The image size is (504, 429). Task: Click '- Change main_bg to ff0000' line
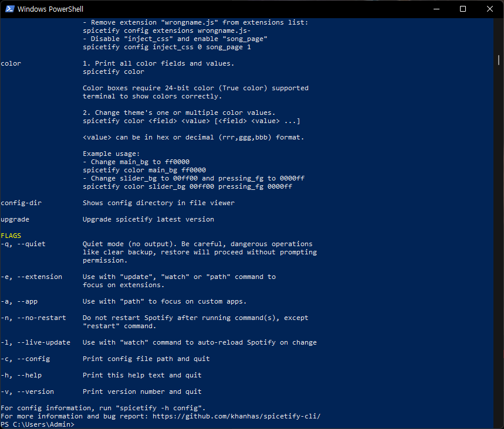coord(136,162)
